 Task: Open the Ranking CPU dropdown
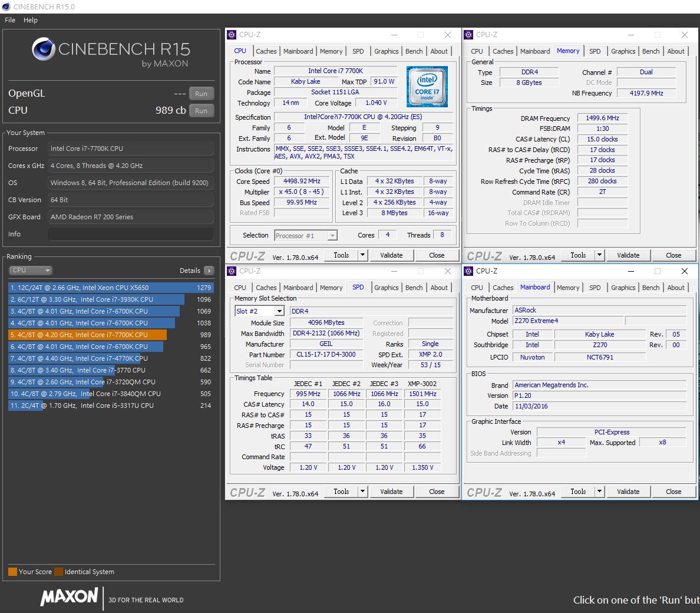click(31, 270)
